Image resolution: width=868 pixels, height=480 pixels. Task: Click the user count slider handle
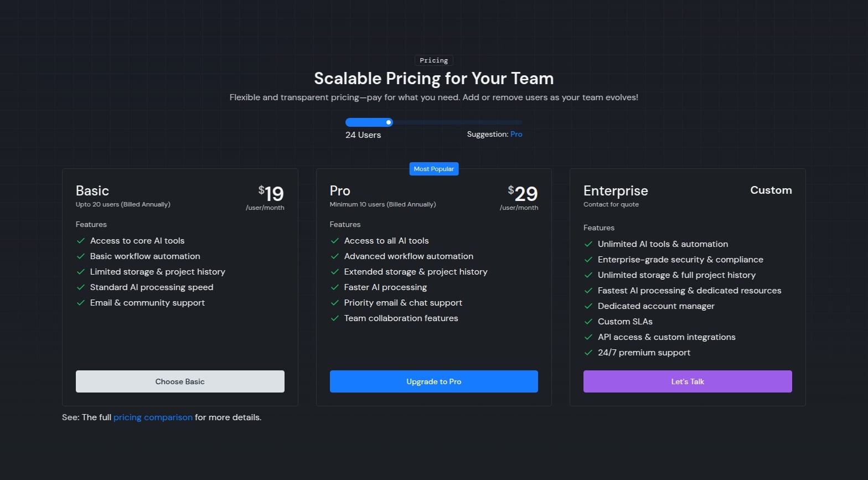[389, 122]
